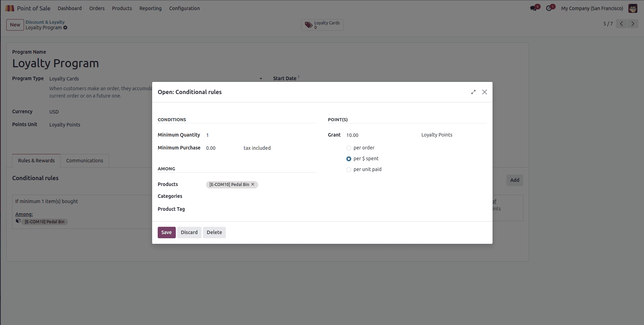This screenshot has width=644, height=325.
Task: Open the Dashboard menu
Action: tap(70, 8)
